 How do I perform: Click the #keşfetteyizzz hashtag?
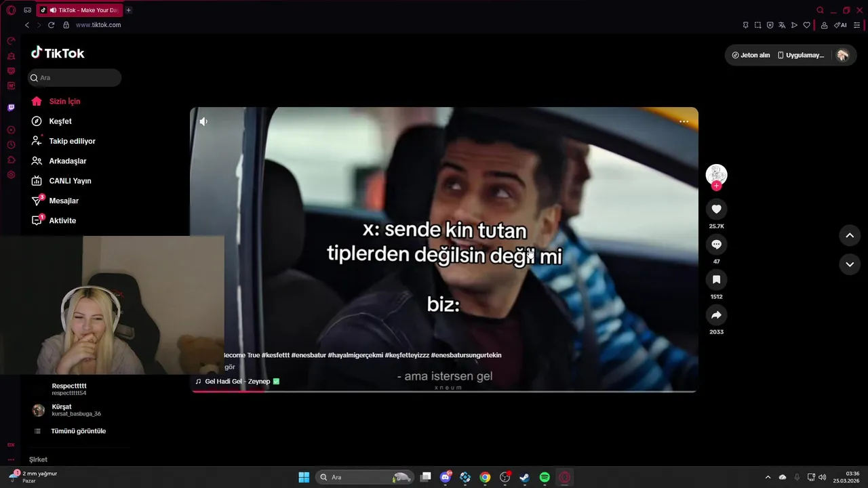407,355
